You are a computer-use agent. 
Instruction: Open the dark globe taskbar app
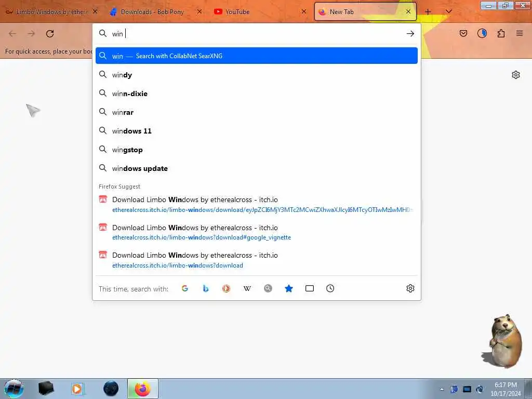tap(111, 389)
